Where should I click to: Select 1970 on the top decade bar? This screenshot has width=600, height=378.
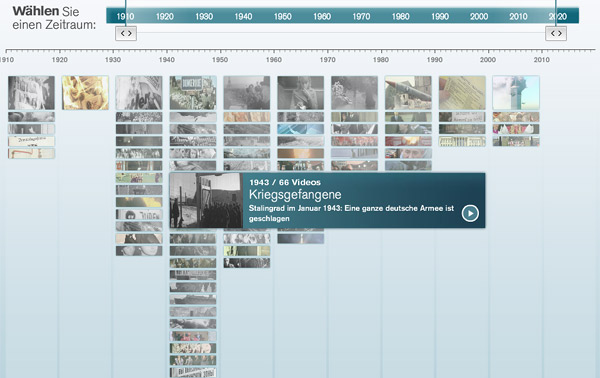(361, 16)
